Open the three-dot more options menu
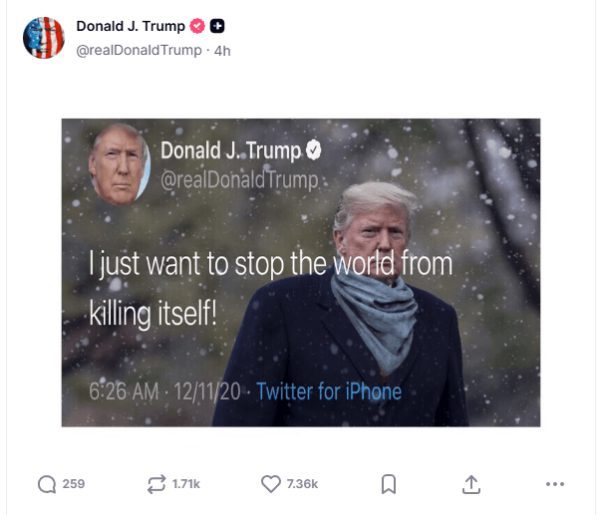 point(555,484)
